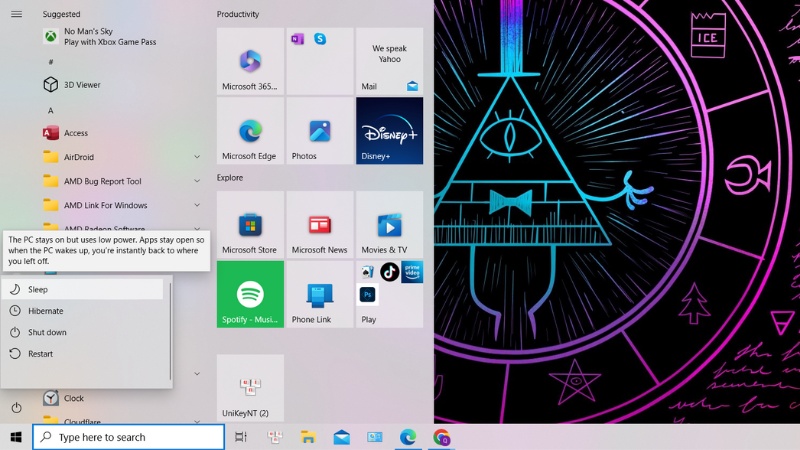The width and height of the screenshot is (800, 450).
Task: Expand AMD Radeon Software folder chevron
Action: point(197,229)
